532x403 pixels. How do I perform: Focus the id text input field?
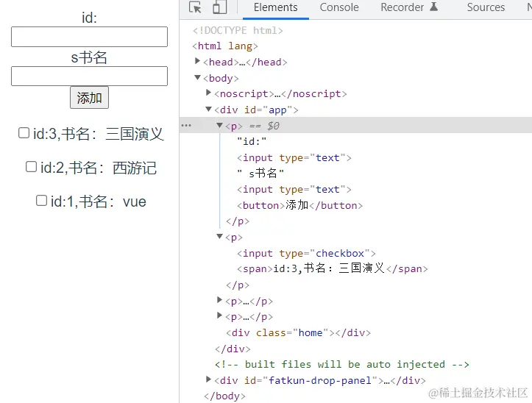[89, 37]
